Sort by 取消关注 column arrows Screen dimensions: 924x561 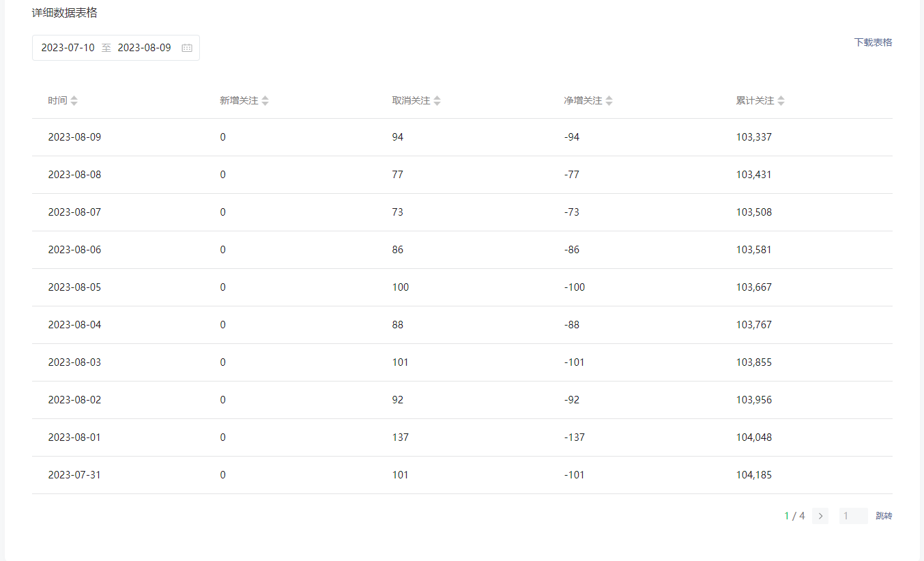point(437,101)
